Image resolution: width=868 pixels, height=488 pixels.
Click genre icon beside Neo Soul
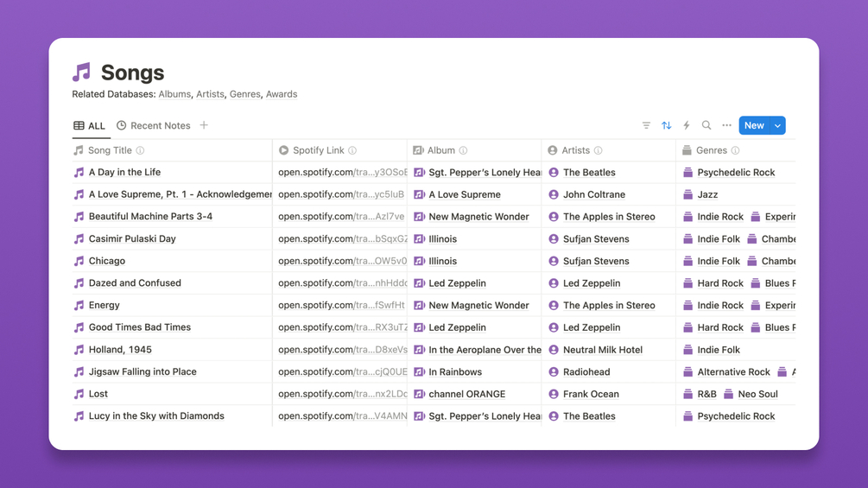click(728, 394)
